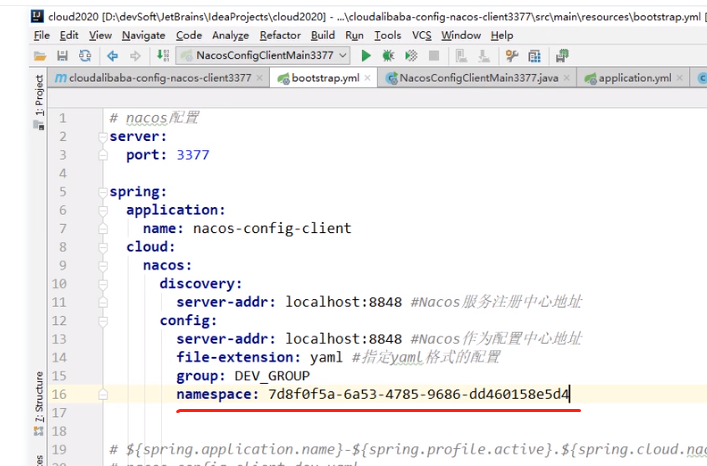This screenshot has height=466, width=707.
Task: Click config server-addr localhost:8848 on line 13
Action: click(x=343, y=339)
